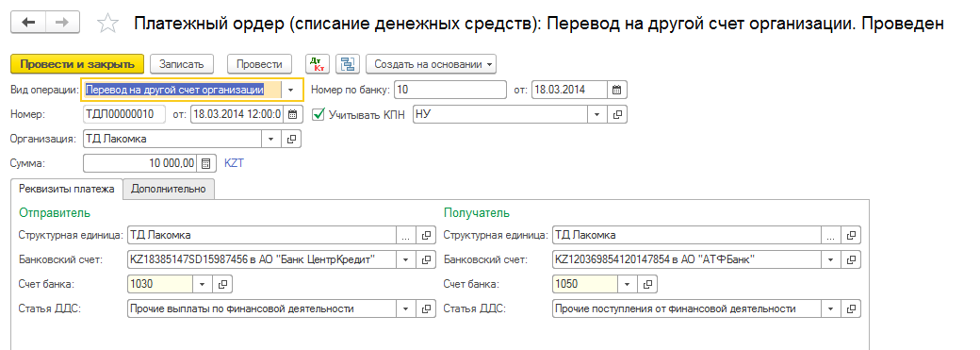The image size is (980, 350).
Task: Click the Провести и закрыть button
Action: (x=77, y=64)
